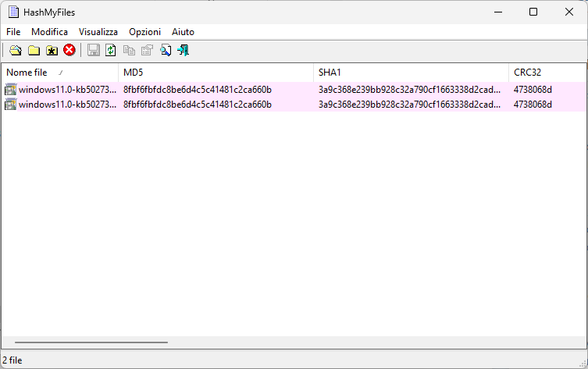Minimize the HashMyFiles window
The width and height of the screenshot is (588, 369).
pos(498,12)
